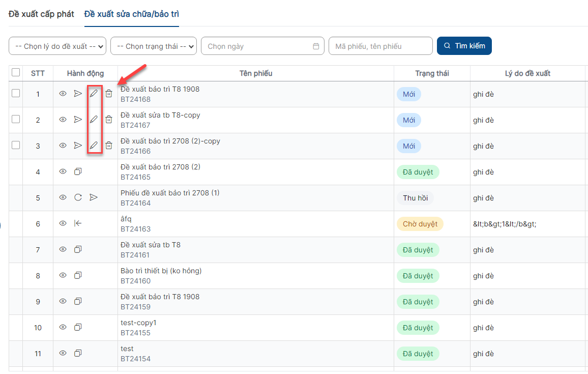
Task: Edit the BT24168 proposal with the pencil icon
Action: [x=94, y=93]
